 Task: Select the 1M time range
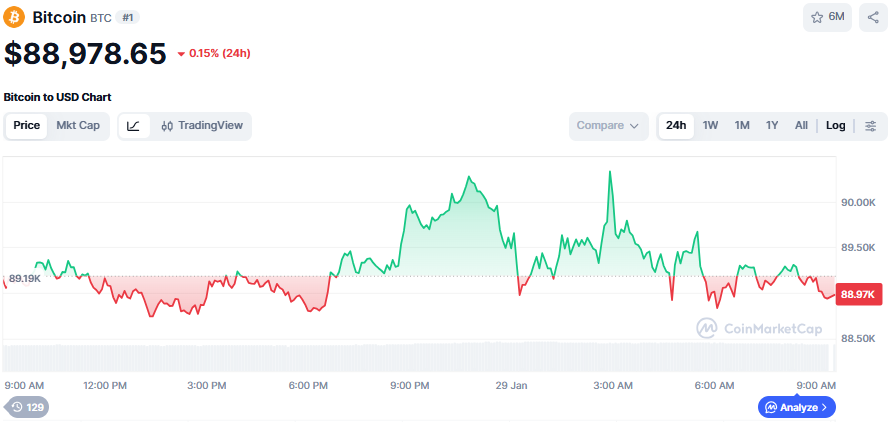[x=742, y=126]
